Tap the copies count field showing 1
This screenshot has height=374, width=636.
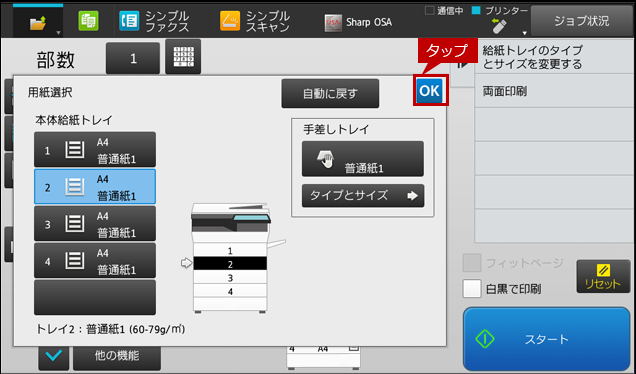133,59
